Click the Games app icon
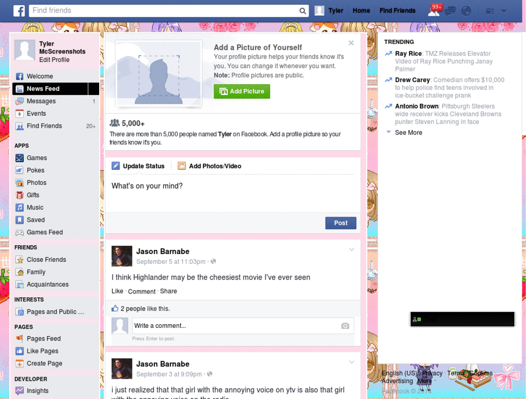Image resolution: width=532 pixels, height=399 pixels. click(x=20, y=158)
